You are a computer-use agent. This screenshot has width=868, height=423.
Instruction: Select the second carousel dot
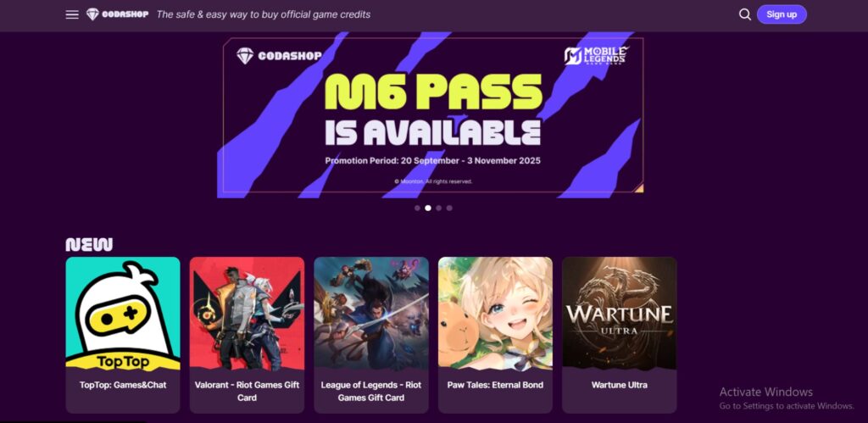tap(428, 209)
